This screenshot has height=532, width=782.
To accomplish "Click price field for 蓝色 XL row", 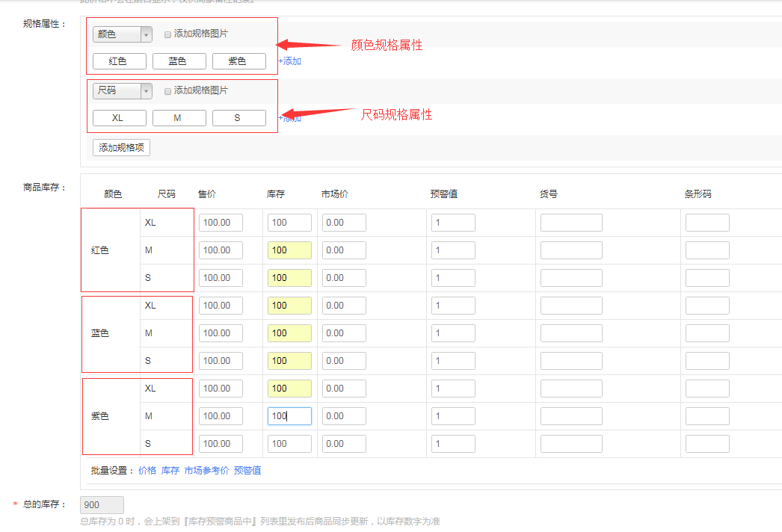I will 221,306.
